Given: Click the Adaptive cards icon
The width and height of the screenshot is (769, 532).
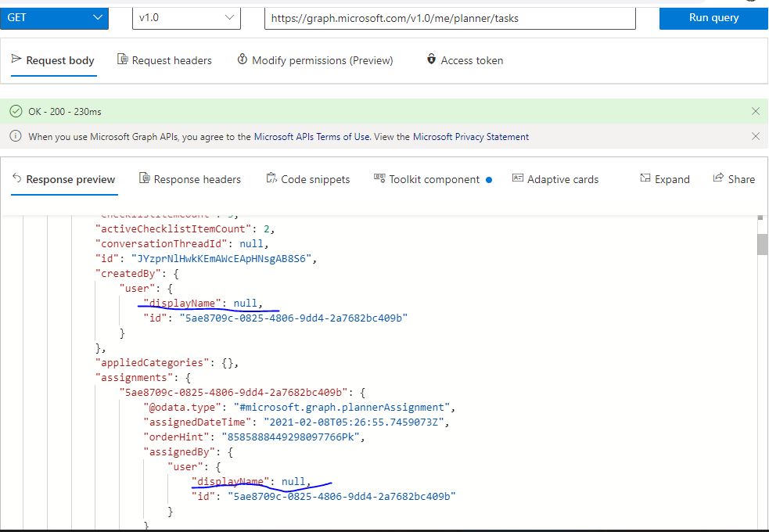Looking at the screenshot, I should 517,178.
